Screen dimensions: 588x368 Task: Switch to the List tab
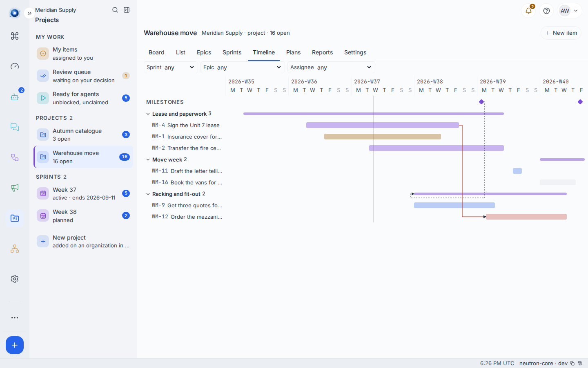point(180,52)
